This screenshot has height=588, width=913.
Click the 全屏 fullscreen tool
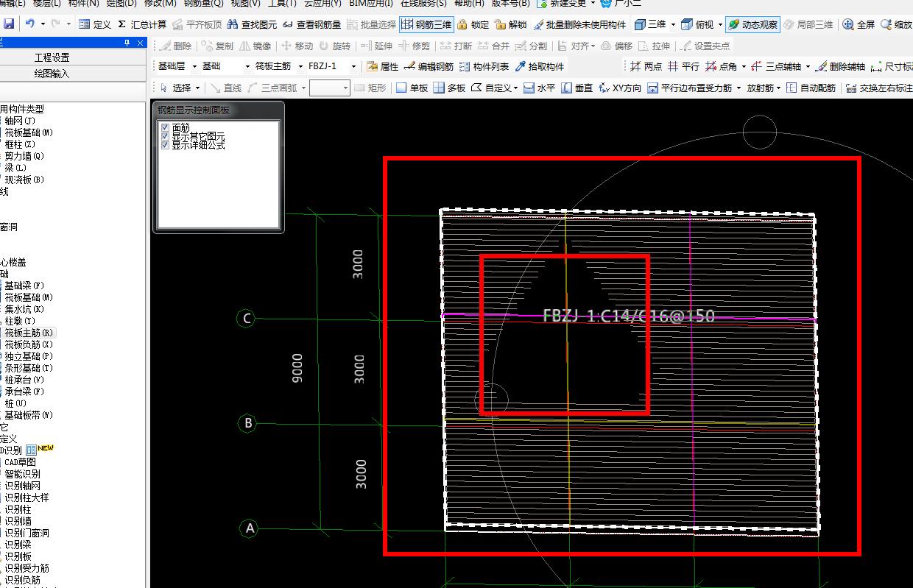859,24
